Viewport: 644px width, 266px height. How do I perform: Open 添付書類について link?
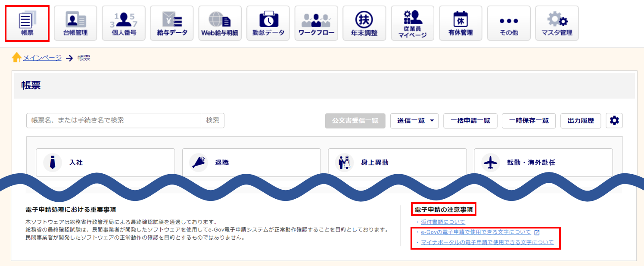pos(443,222)
